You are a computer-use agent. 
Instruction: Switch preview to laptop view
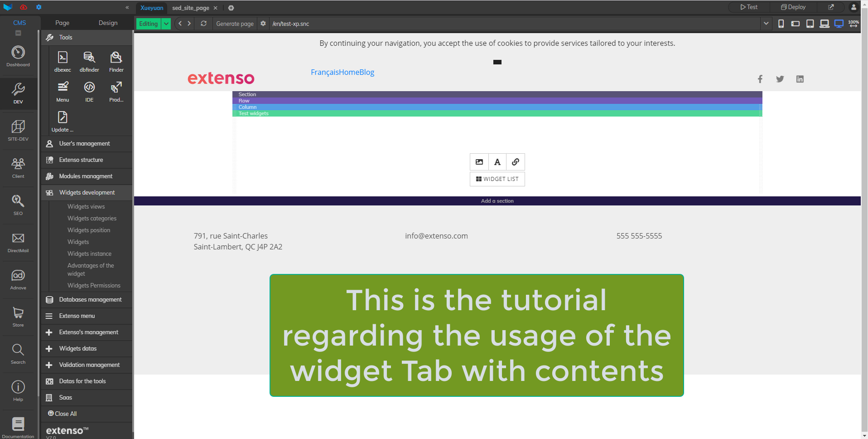click(825, 24)
